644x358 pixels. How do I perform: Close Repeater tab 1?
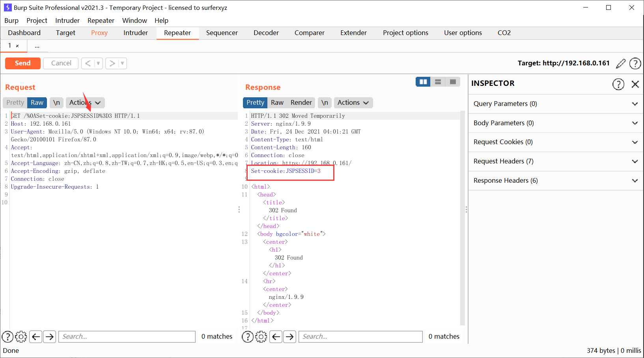[x=17, y=46]
